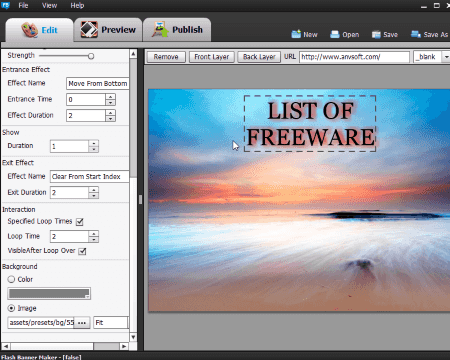The width and height of the screenshot is (450, 360).
Task: Click the panel scroll down arrow
Action: [x=133, y=337]
